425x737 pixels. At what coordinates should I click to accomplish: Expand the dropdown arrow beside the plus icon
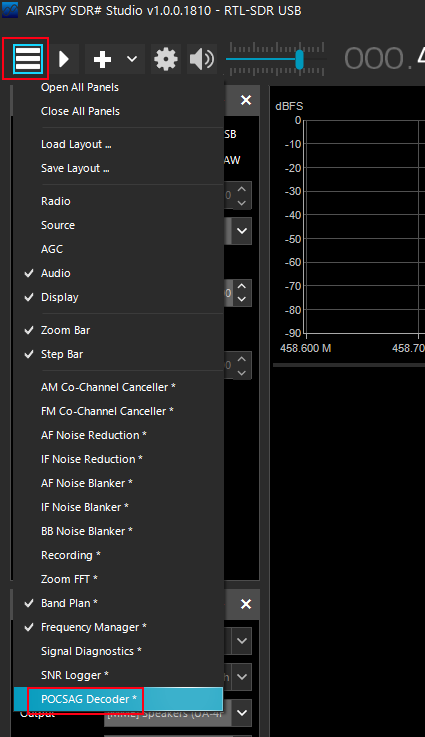[x=132, y=59]
